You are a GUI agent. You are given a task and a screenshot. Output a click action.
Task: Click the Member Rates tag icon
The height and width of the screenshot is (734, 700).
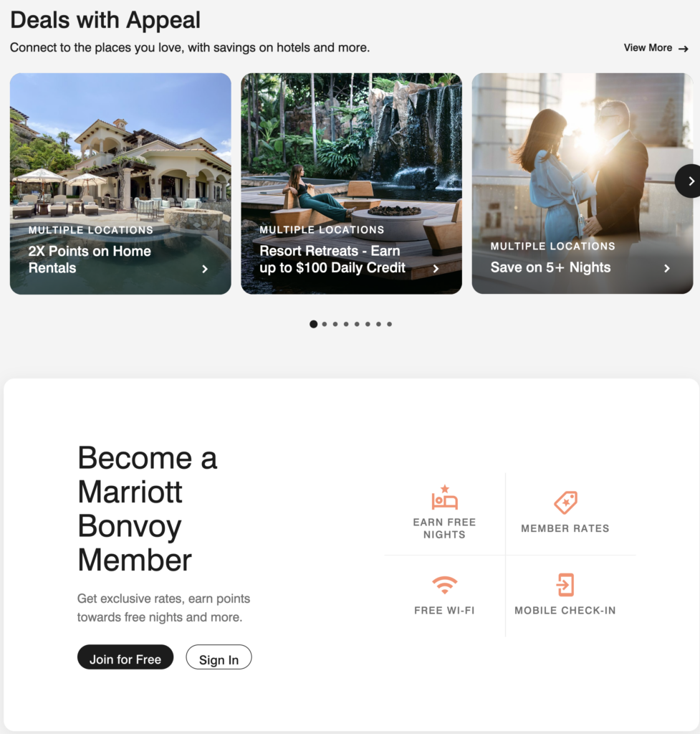pos(565,502)
